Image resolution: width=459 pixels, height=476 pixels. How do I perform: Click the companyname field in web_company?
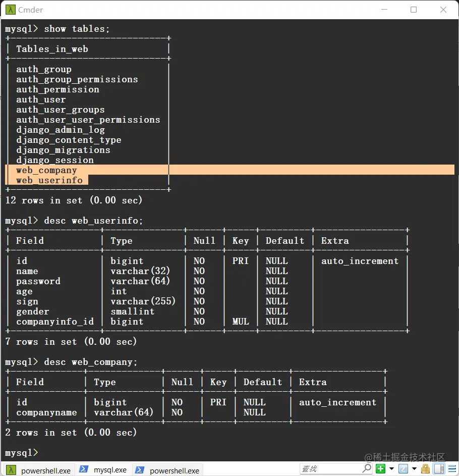pyautogui.click(x=46, y=412)
